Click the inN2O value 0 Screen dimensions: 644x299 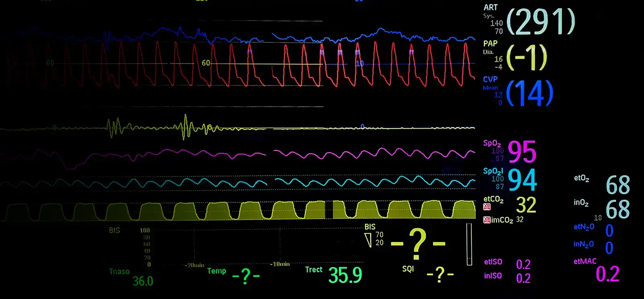[x=609, y=248]
